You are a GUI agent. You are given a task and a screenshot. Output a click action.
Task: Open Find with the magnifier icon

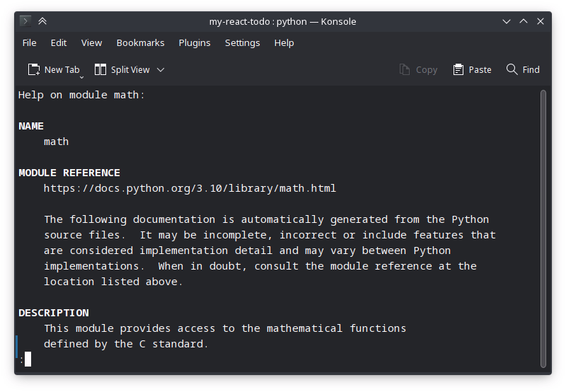(512, 69)
